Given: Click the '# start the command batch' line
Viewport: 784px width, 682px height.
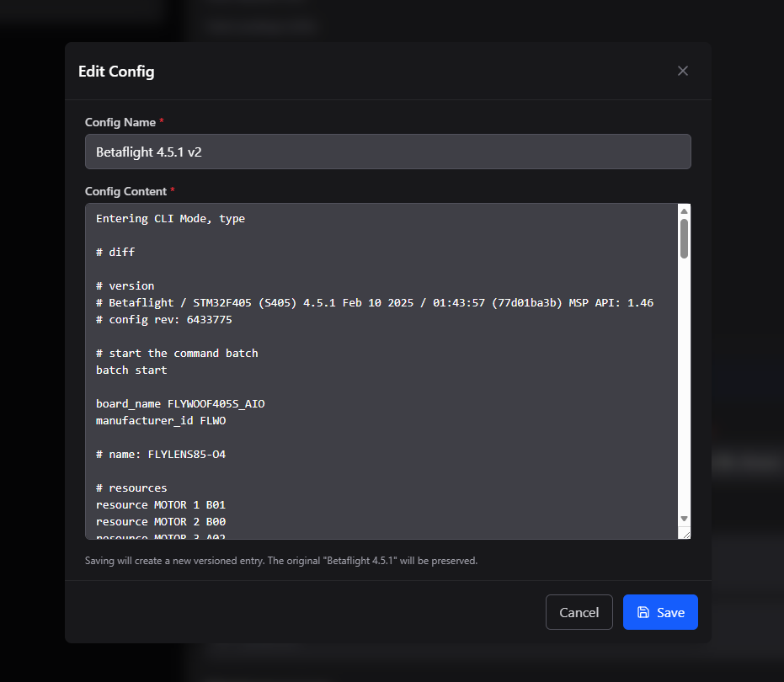Looking at the screenshot, I should 177,353.
